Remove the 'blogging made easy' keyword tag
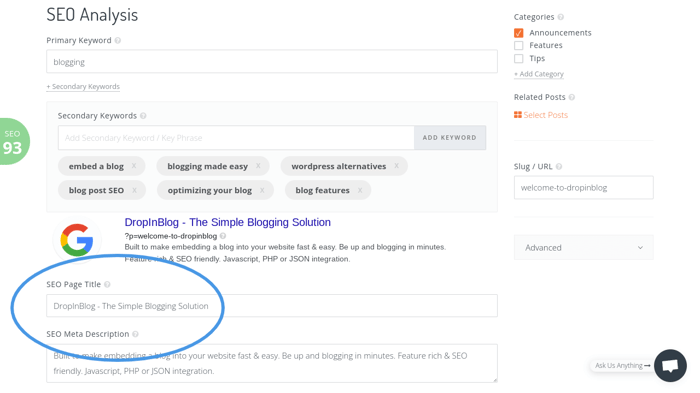 tap(258, 166)
